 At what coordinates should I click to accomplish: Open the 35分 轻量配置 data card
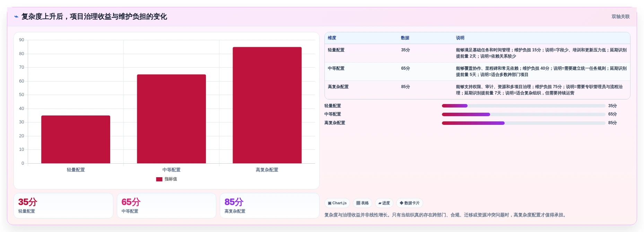coord(63,206)
